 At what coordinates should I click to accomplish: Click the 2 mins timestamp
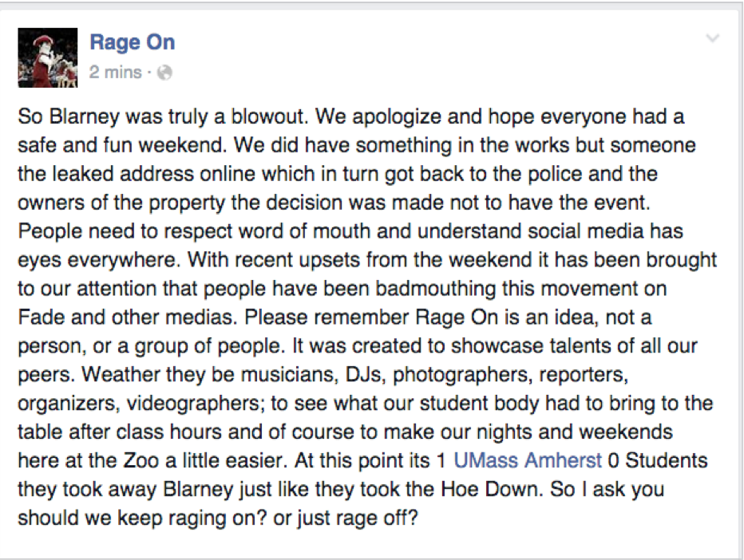tap(114, 73)
